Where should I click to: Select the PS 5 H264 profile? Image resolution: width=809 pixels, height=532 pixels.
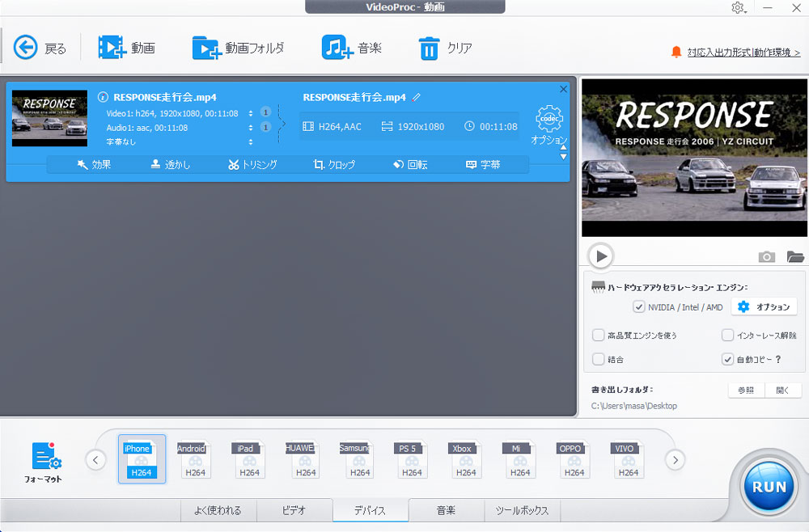tap(412, 458)
